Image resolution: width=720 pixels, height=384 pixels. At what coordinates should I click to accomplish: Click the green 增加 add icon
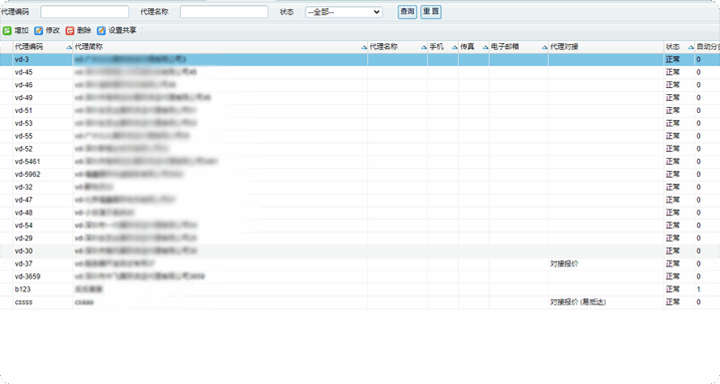[x=7, y=31]
